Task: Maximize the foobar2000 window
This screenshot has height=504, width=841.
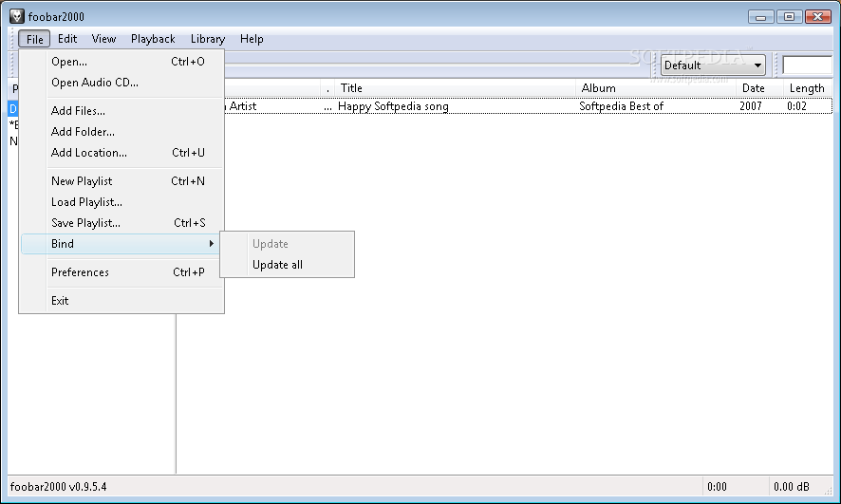Action: click(789, 17)
